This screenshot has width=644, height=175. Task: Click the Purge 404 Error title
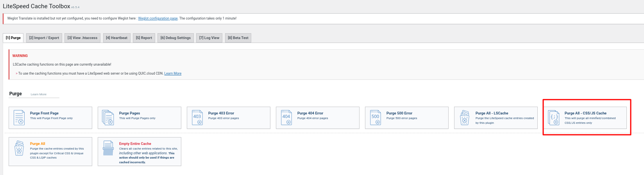click(x=310, y=113)
